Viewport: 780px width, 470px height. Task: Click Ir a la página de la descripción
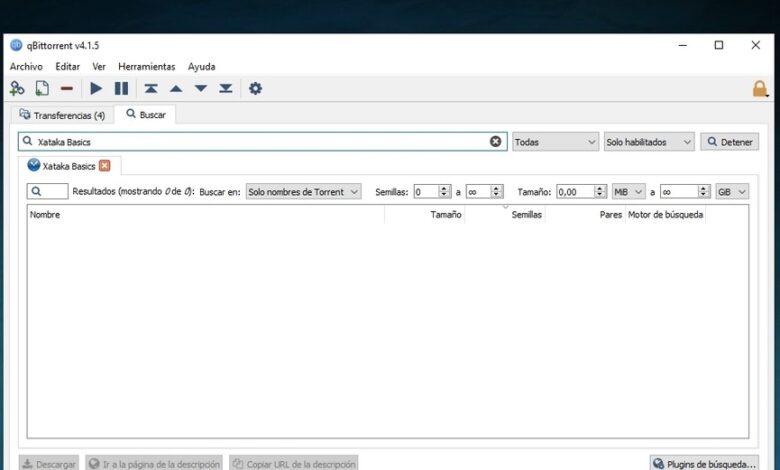coord(154,464)
